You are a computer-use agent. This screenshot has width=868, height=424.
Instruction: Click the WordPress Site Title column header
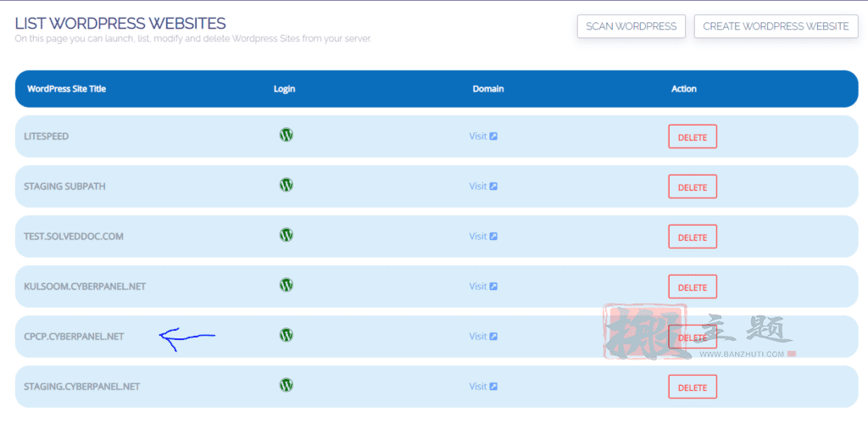tap(66, 88)
